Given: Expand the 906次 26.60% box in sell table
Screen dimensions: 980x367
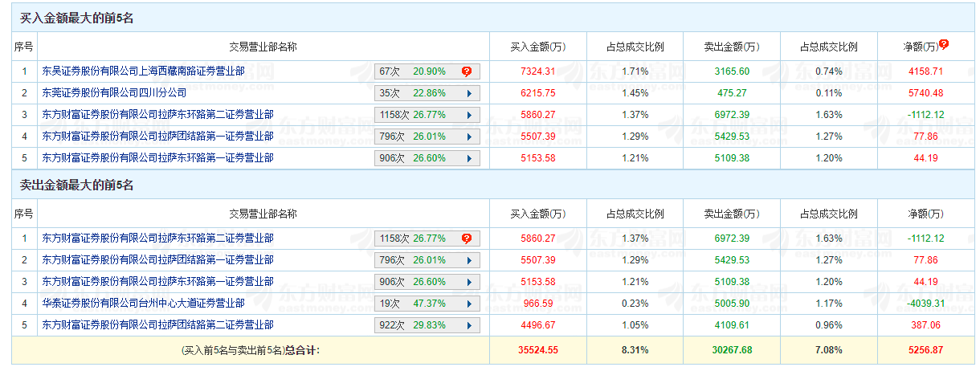Looking at the screenshot, I should pyautogui.click(x=427, y=282).
